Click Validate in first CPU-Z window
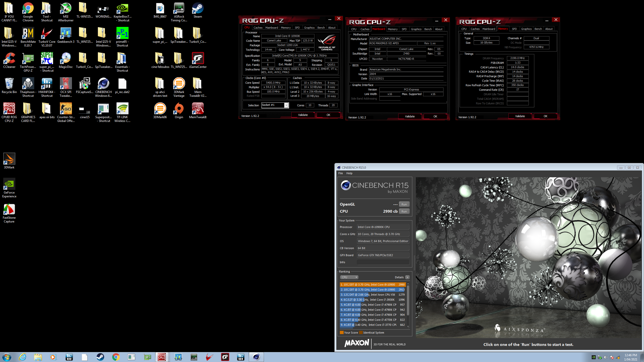Image resolution: width=644 pixels, height=362 pixels. click(303, 115)
